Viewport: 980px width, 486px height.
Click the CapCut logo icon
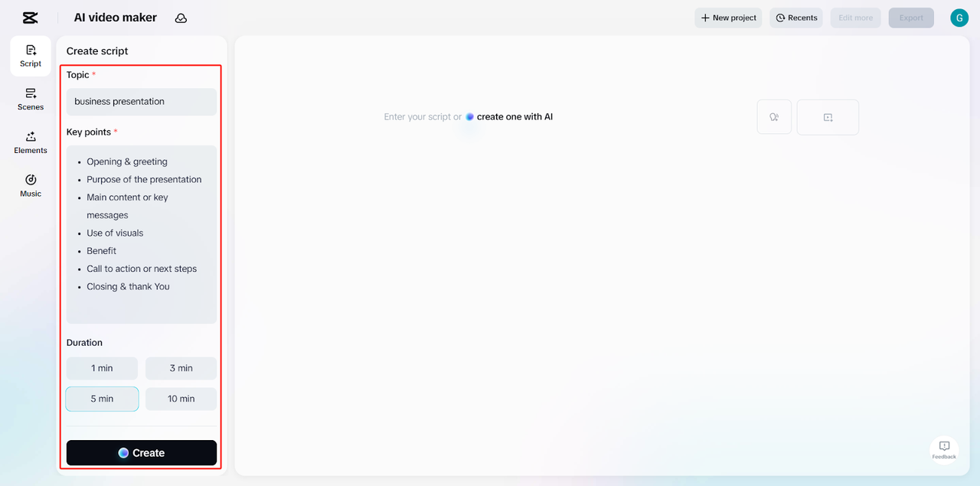pos(30,18)
